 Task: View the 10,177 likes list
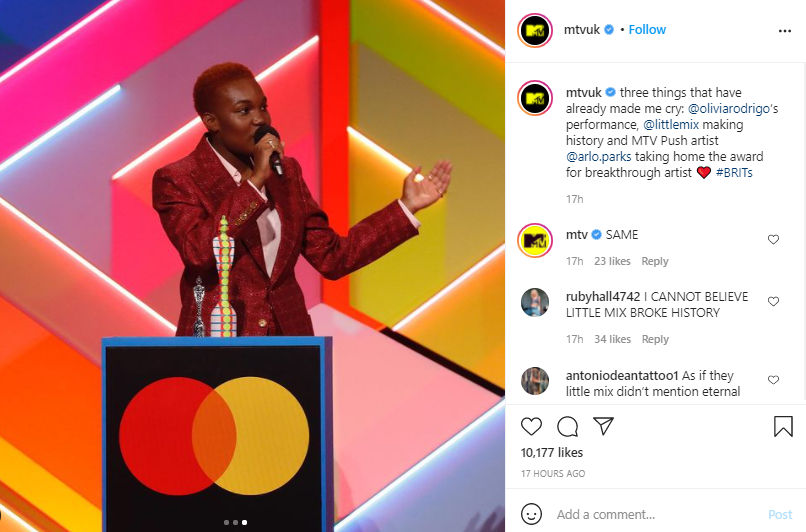click(x=552, y=453)
